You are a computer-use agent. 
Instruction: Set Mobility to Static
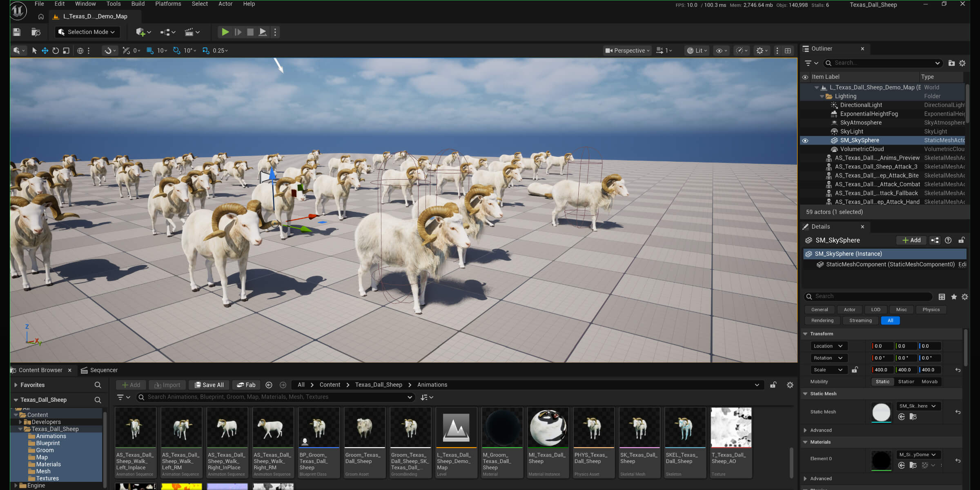pos(882,381)
